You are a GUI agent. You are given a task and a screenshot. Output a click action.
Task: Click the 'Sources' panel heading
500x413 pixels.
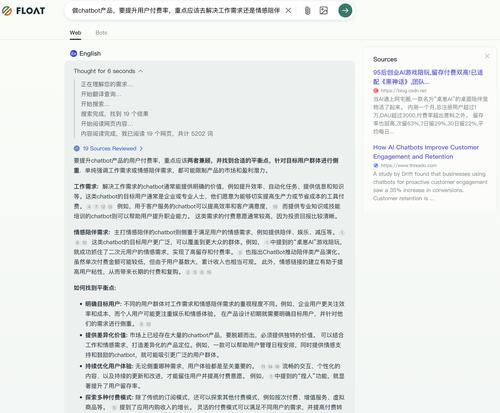pyautogui.click(x=385, y=59)
